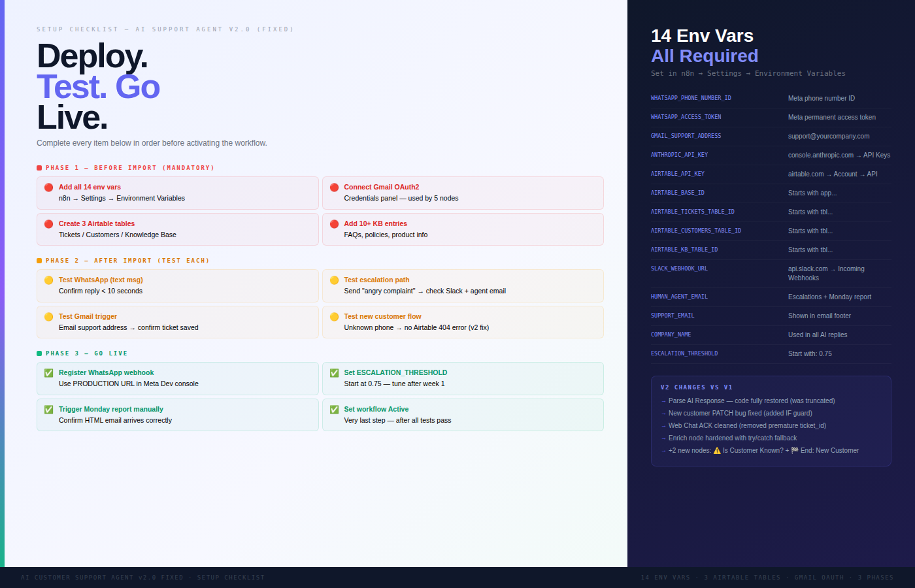This screenshot has width=915, height=588.
Task: Click 'Create 3 Airtable tables' title
Action: point(97,223)
